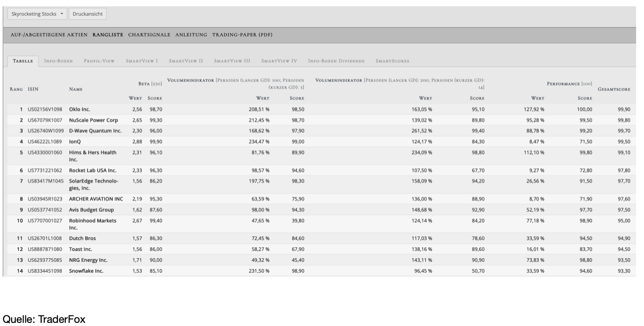644x326 pixels.
Task: Click the Performance [100] column header
Action: click(570, 84)
